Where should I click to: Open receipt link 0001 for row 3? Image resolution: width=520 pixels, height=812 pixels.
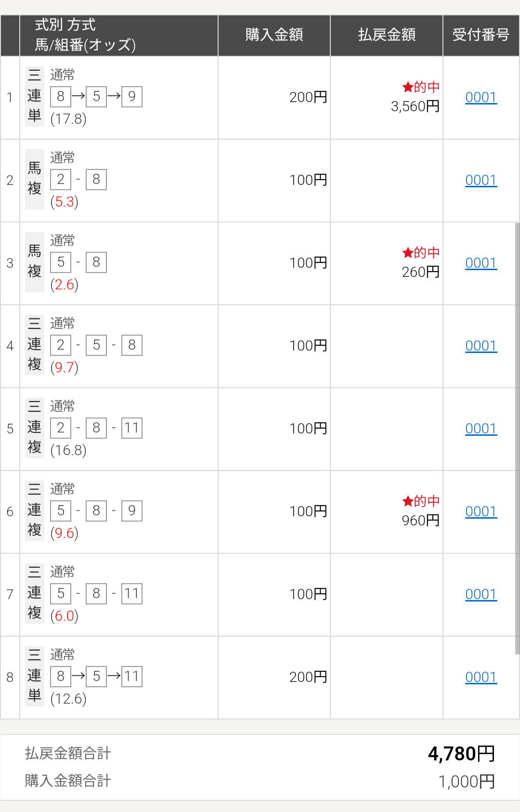pyautogui.click(x=481, y=263)
